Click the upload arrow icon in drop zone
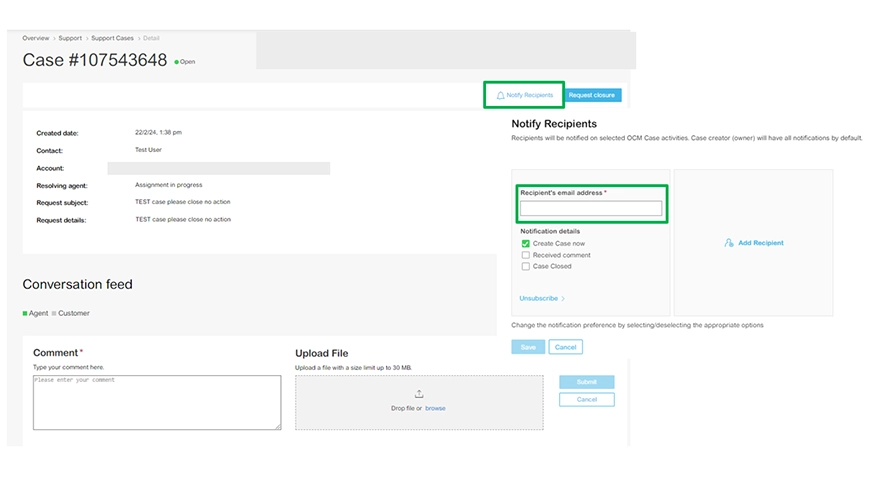 (x=419, y=394)
